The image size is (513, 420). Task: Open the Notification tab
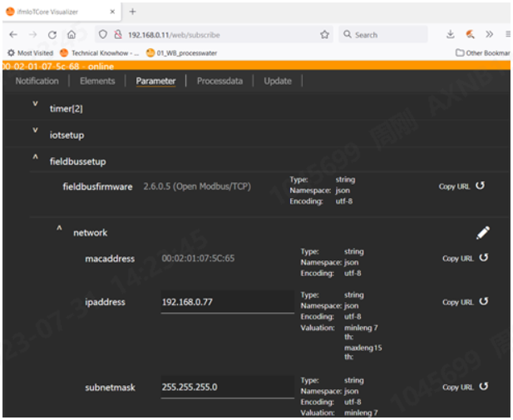(x=37, y=81)
